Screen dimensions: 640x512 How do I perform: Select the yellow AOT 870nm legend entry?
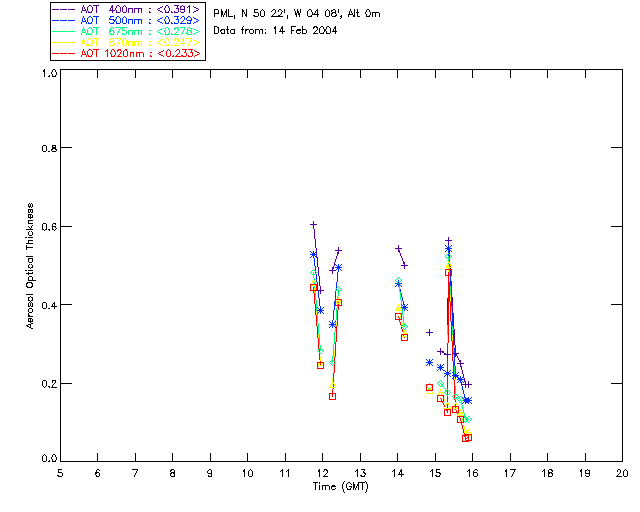tap(138, 42)
